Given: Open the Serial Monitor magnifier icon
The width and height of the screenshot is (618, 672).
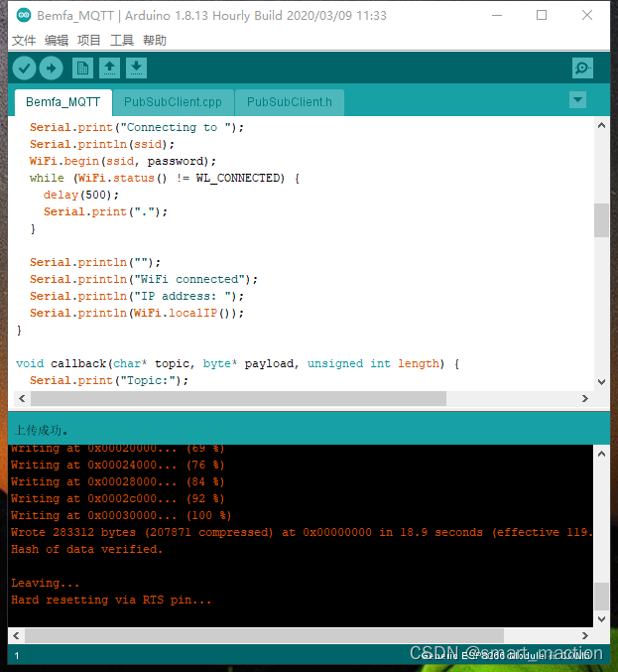Looking at the screenshot, I should [582, 67].
